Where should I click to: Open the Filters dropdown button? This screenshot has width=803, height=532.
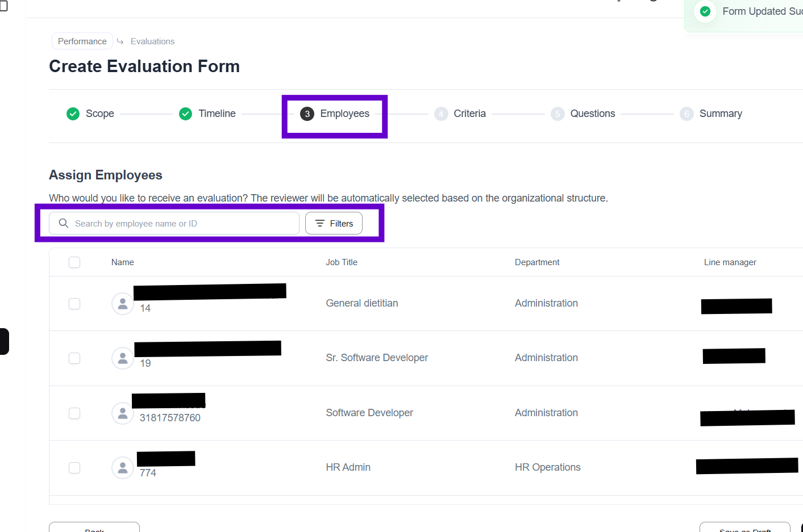[x=334, y=224]
